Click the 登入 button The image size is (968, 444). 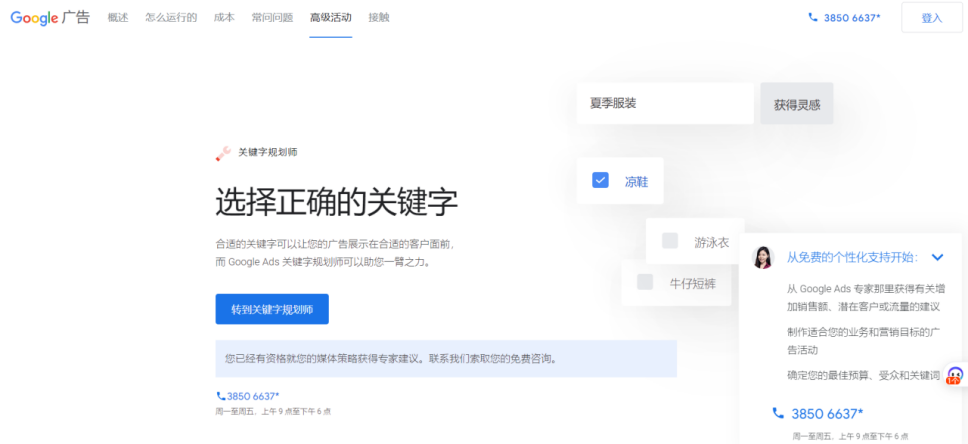932,17
